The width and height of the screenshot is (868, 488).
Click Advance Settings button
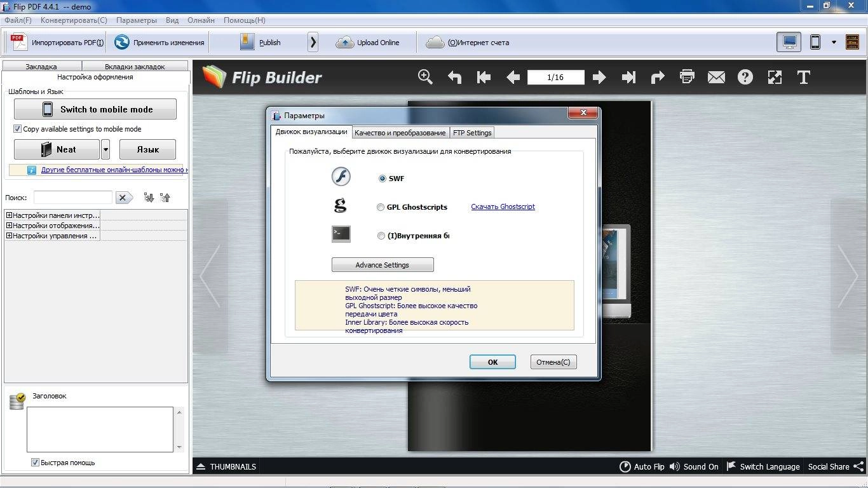coord(383,265)
